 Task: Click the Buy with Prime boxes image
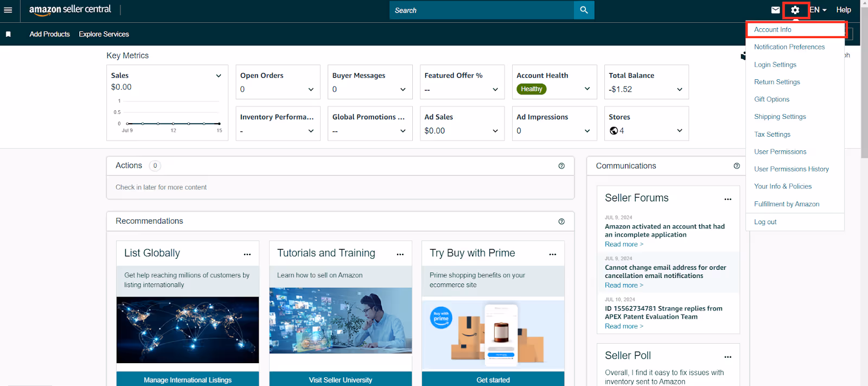pos(493,334)
